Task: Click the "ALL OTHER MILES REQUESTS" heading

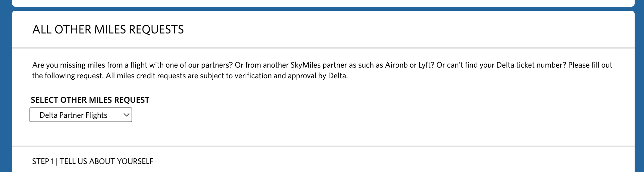Action: (108, 29)
